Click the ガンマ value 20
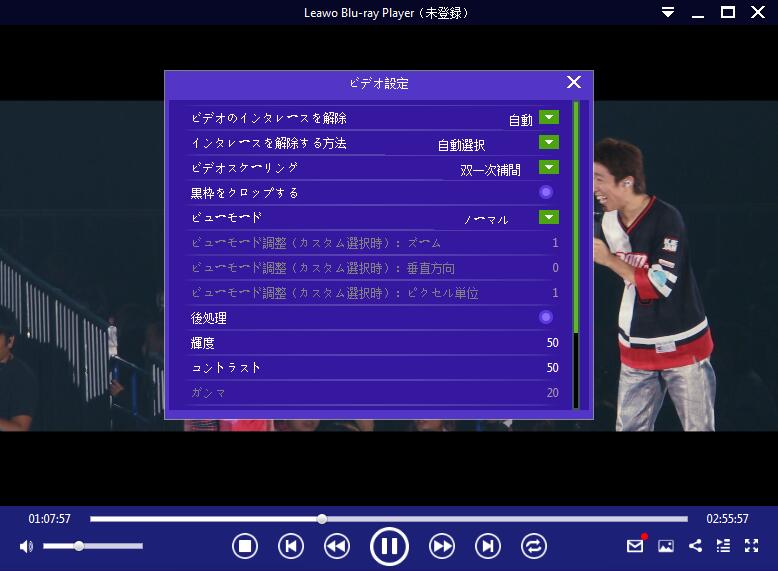The image size is (778, 571). coord(553,393)
